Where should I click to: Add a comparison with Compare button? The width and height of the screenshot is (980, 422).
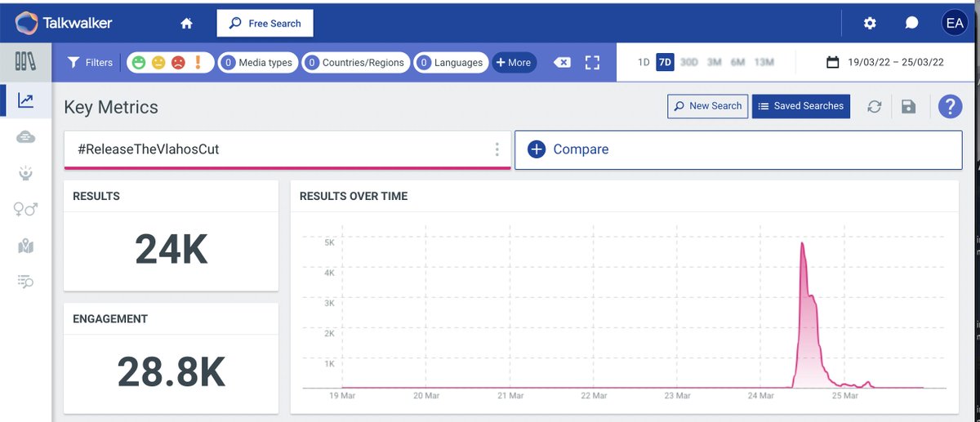pos(738,149)
